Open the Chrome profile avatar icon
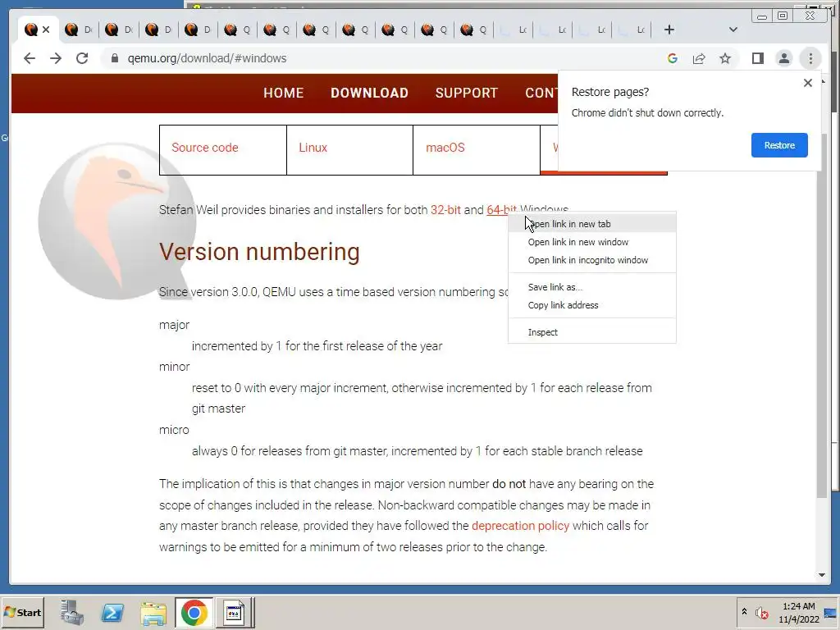This screenshot has width=840, height=630. [783, 58]
